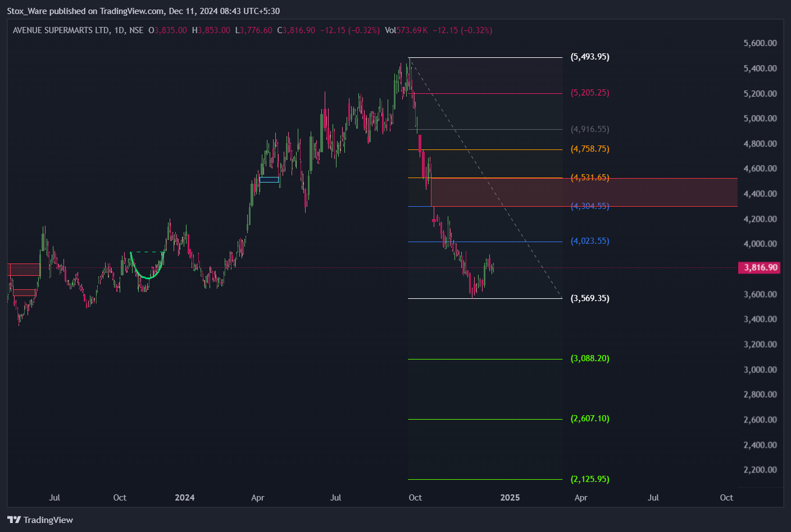Click the Apr 2024 time axis label
Screen dimensions: 791x532
(x=258, y=498)
